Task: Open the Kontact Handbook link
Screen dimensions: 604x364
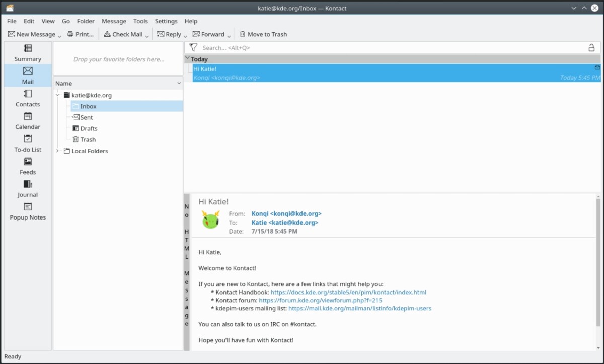Action: click(x=348, y=292)
